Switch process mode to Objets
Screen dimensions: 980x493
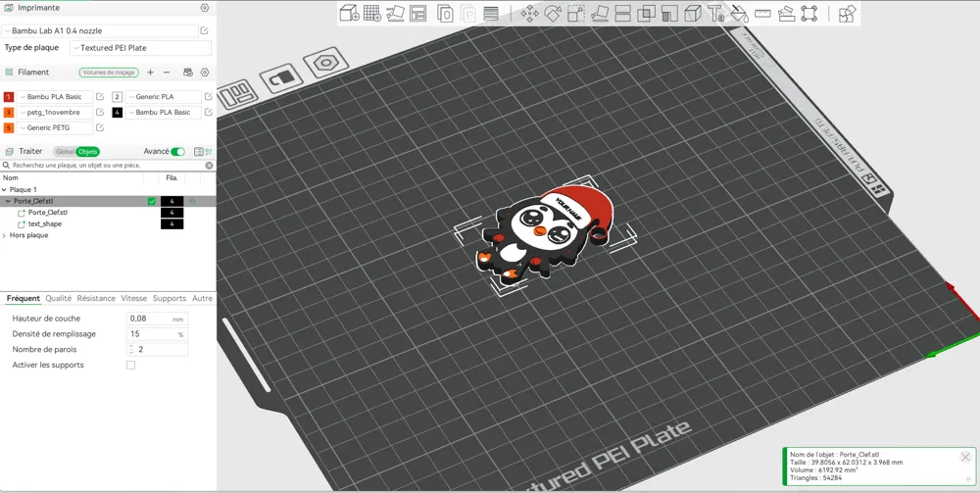pyautogui.click(x=87, y=152)
